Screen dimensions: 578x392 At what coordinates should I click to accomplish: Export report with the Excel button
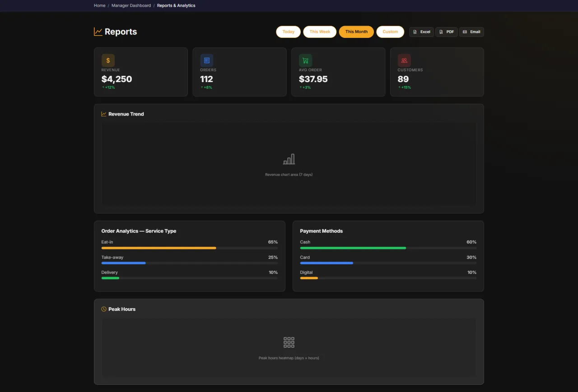point(421,32)
